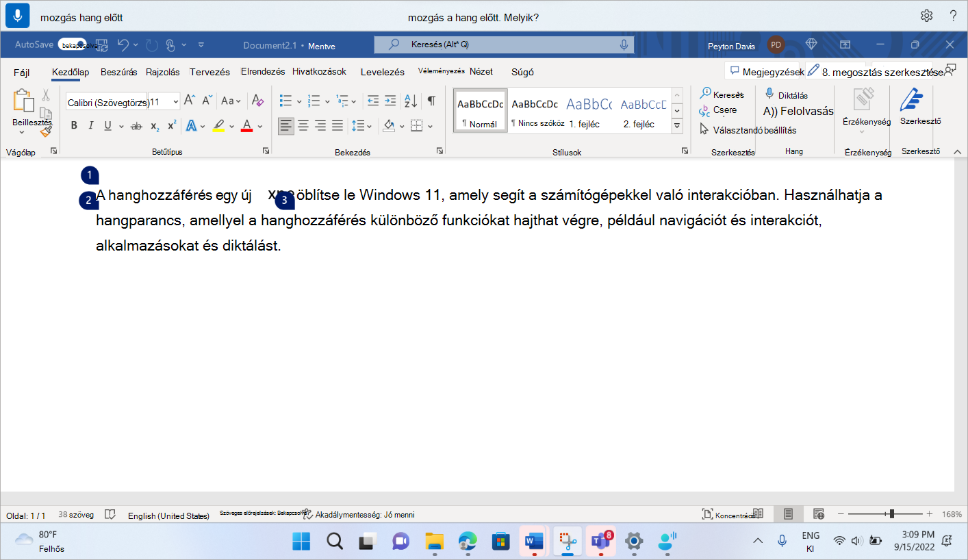The width and height of the screenshot is (968, 560).
Task: Open Peyton Davis account avatar
Action: [776, 44]
